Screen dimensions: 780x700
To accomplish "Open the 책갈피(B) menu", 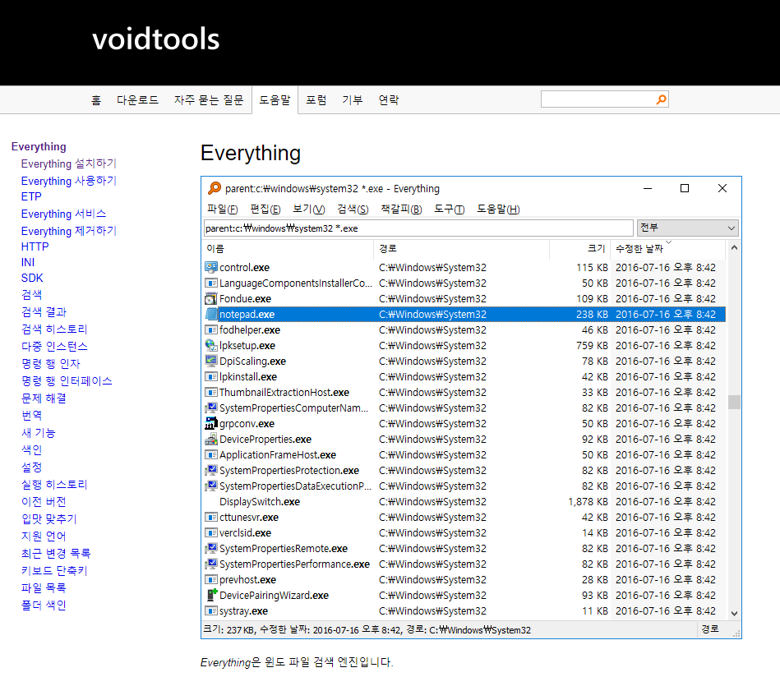I will point(401,210).
